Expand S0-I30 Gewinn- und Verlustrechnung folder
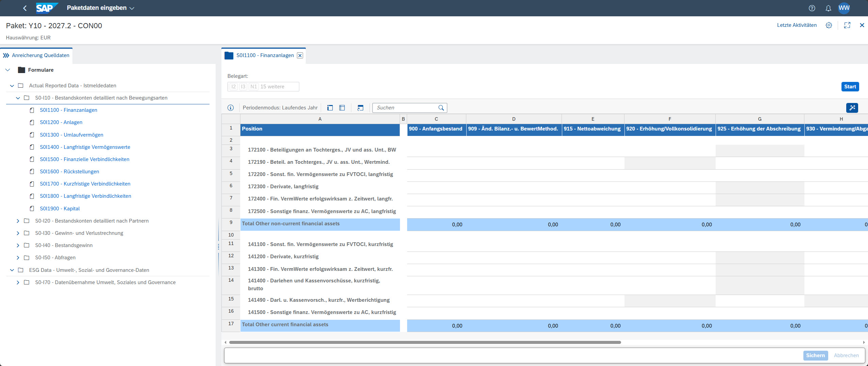 tap(18, 233)
